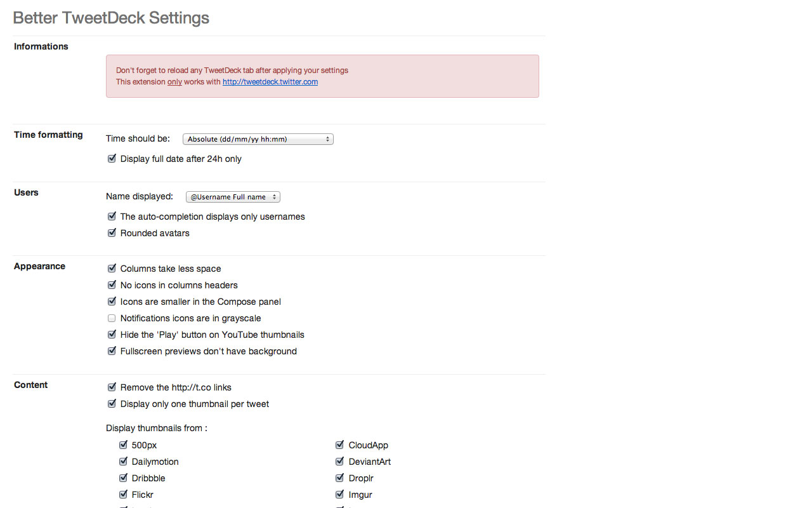
Task: Click the 'Display thumbnails from :' text
Action: coord(157,428)
